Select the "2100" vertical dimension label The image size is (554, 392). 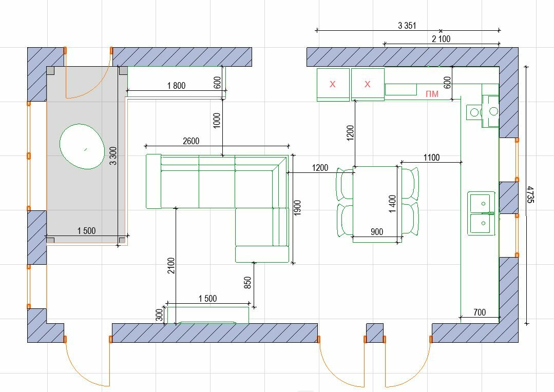pyautogui.click(x=171, y=266)
